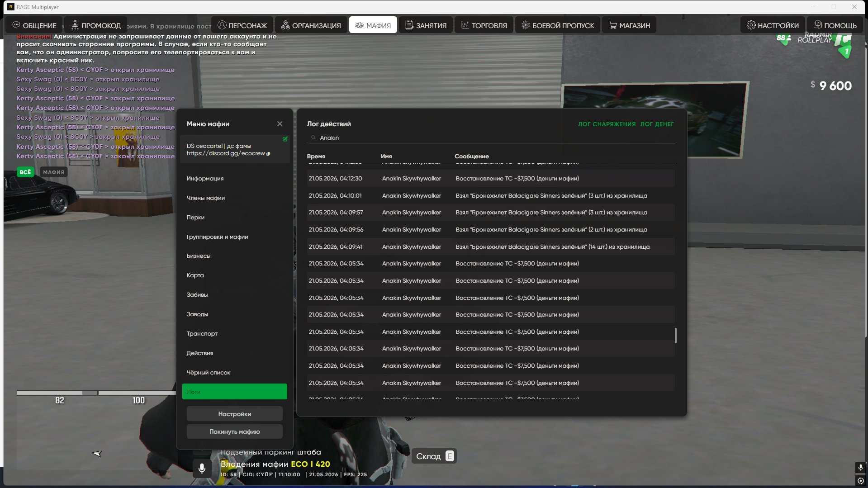Click the Склад prompt button
Image resolution: width=868 pixels, height=488 pixels.
[434, 456]
